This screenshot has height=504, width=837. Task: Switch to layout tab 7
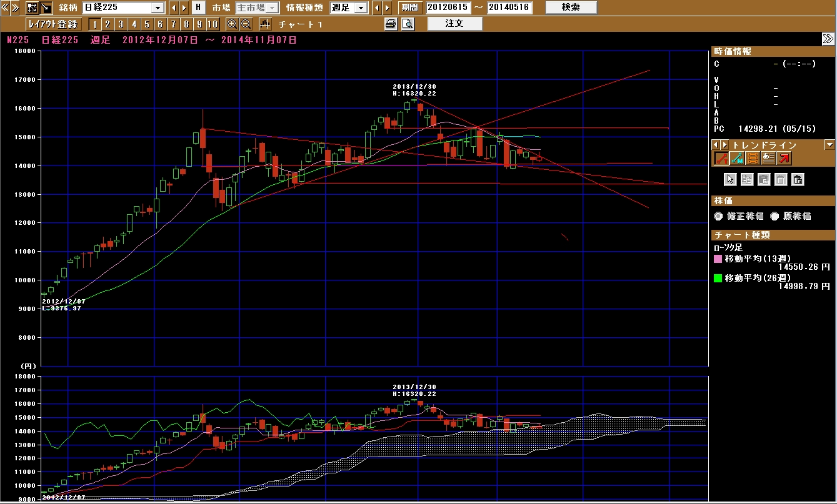tap(173, 24)
